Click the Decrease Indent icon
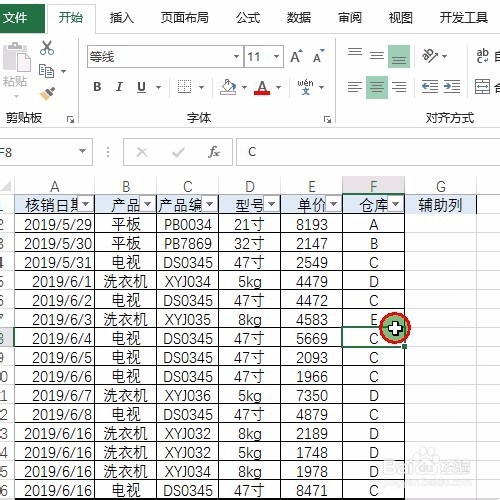Viewport: 500px width, 500px height. tap(430, 87)
